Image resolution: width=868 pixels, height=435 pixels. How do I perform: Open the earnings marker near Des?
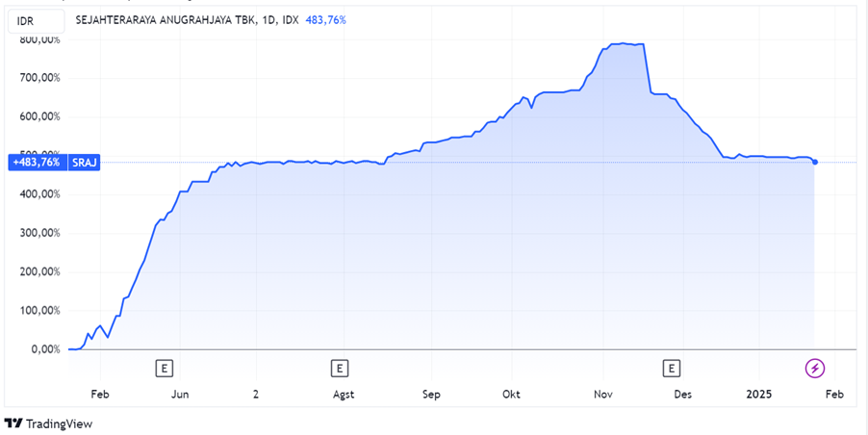[x=672, y=368]
